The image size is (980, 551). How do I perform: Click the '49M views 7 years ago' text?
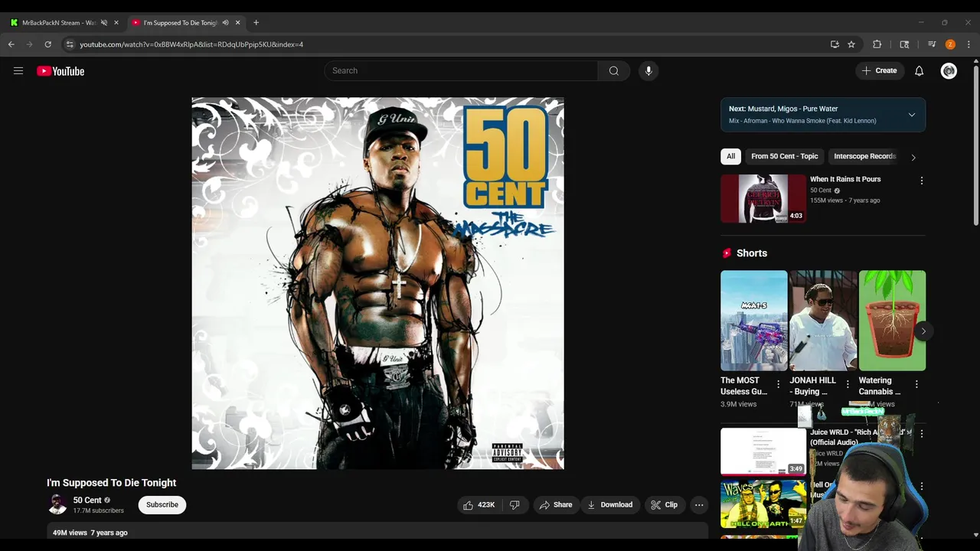click(90, 533)
